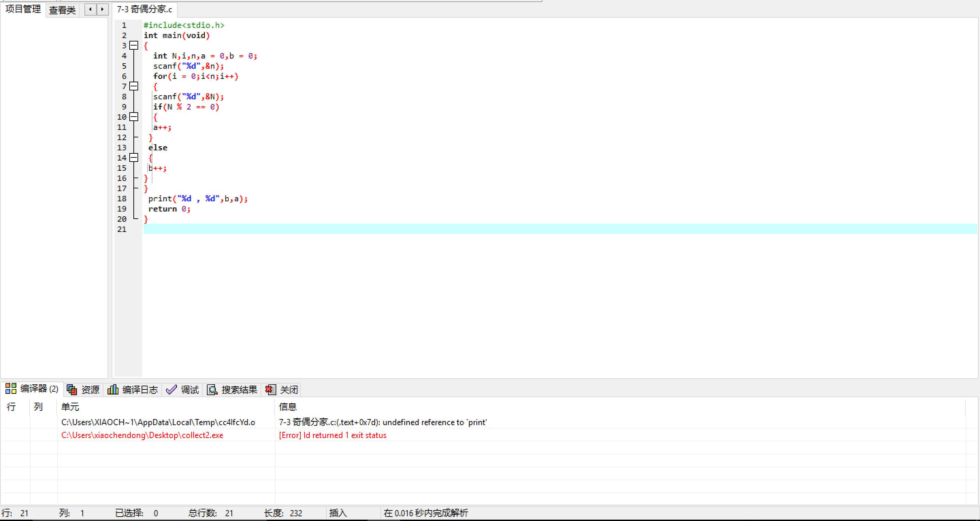Viewport: 980px width, 521px height.
Task: Click the ld returned 1 exit status error
Action: click(x=332, y=435)
